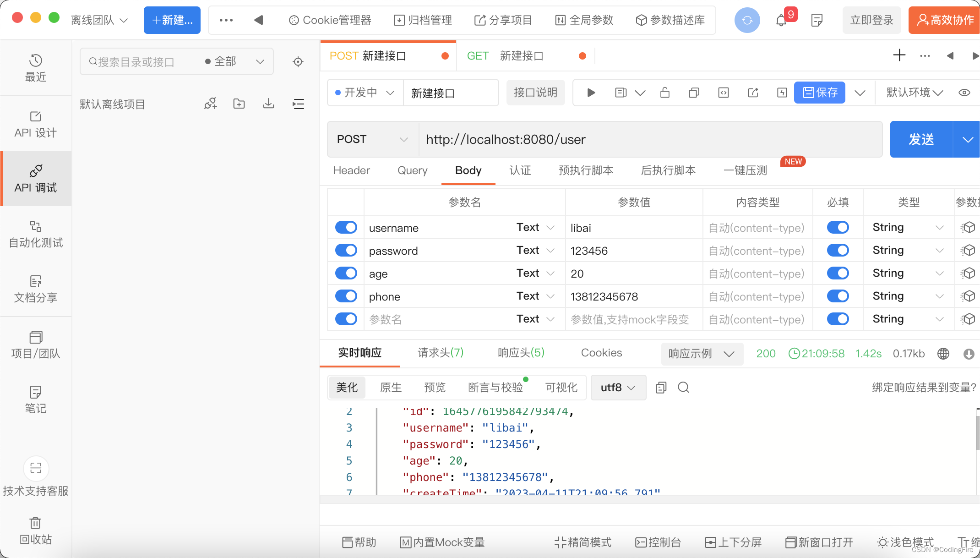This screenshot has width=980, height=558.
Task: Open the 响应示例 dropdown
Action: pyautogui.click(x=702, y=354)
